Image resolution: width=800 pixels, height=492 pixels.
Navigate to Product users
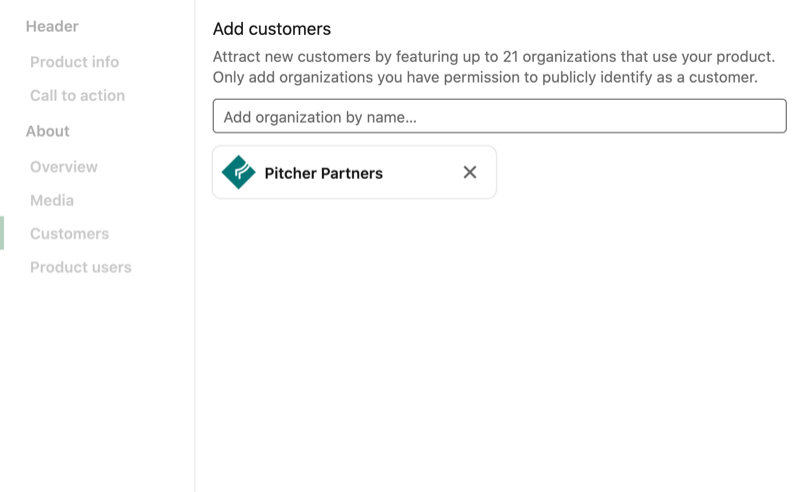click(81, 267)
